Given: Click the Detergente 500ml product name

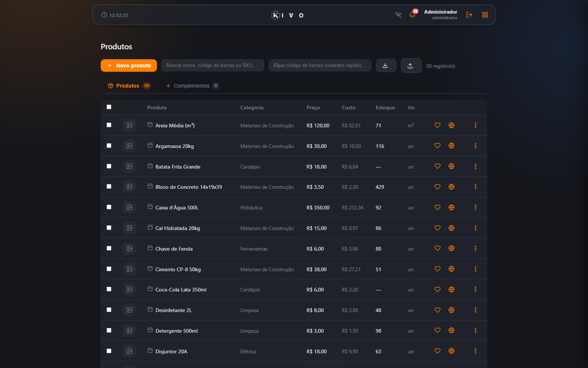Looking at the screenshot, I should click(x=176, y=331).
